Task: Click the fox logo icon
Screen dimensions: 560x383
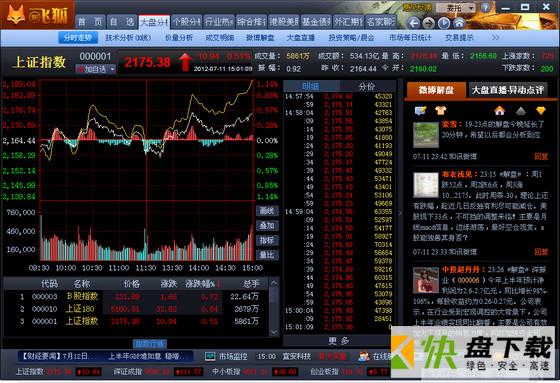Action: [x=16, y=15]
